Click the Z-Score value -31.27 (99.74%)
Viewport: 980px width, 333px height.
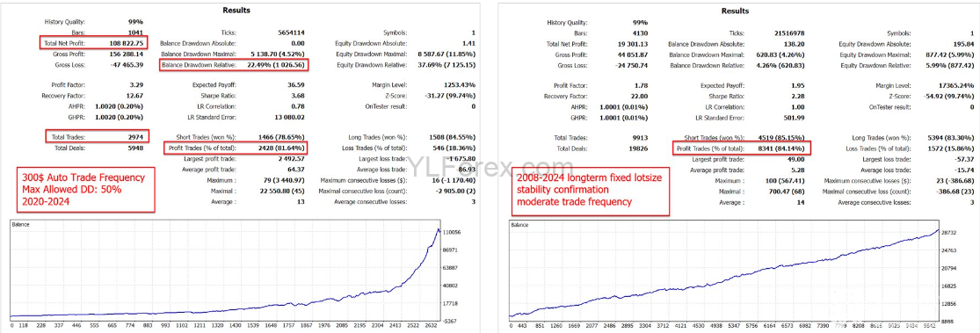coord(451,96)
